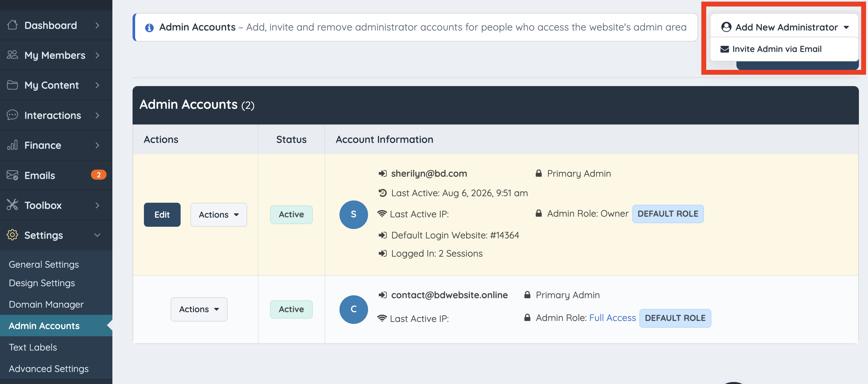This screenshot has width=868, height=384.
Task: Open General Settings
Action: pos(44,264)
